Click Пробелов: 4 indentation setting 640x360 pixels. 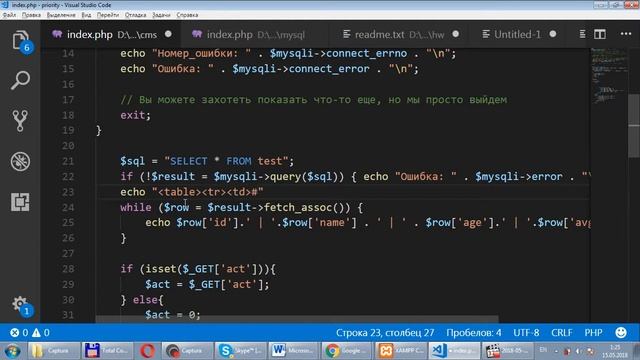(x=473, y=333)
